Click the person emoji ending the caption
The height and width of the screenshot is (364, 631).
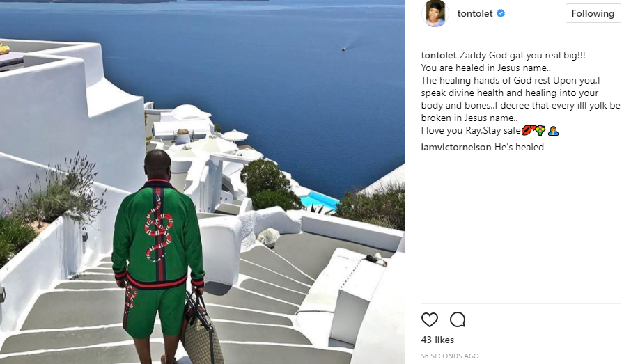coord(553,131)
